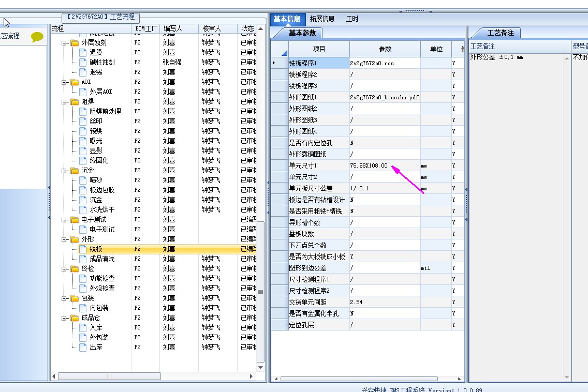The width and height of the screenshot is (588, 392).
Task: Click the process tree vertical scrollbar thumb
Action: click(x=261, y=292)
